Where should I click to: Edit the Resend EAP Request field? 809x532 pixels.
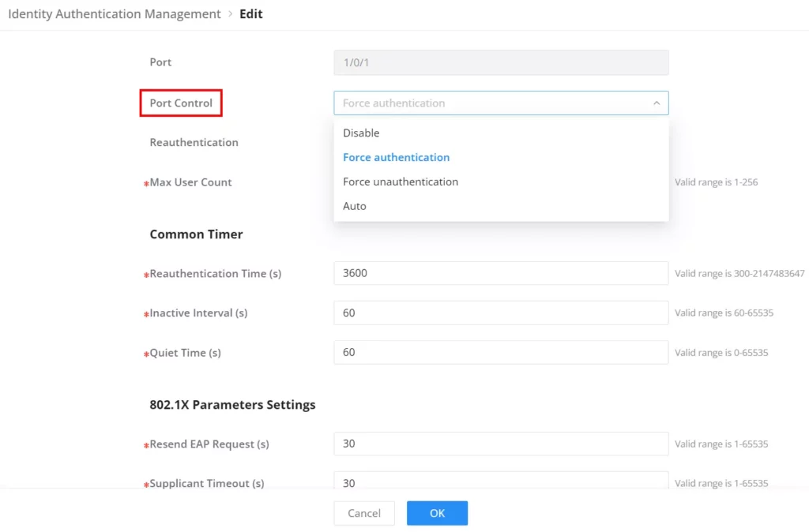coord(501,444)
